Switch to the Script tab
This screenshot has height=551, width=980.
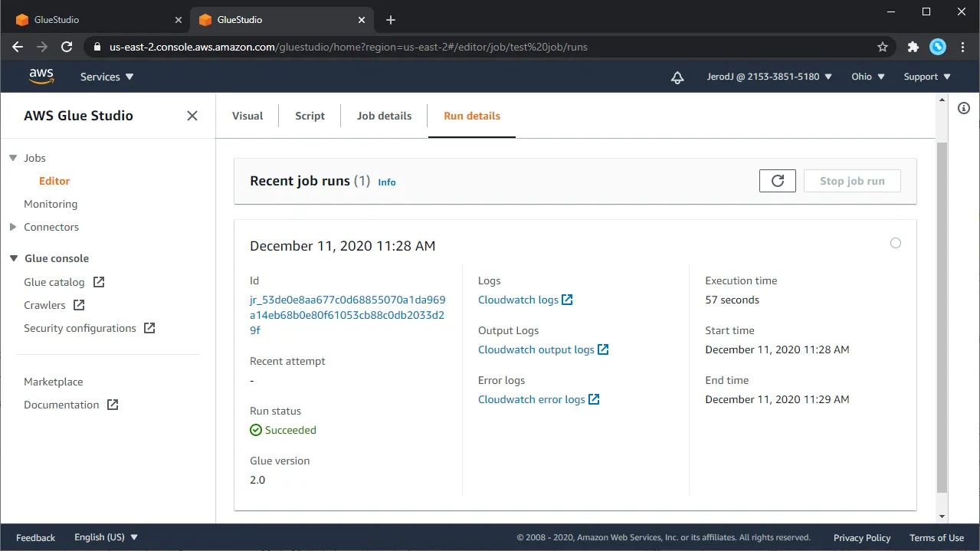310,116
